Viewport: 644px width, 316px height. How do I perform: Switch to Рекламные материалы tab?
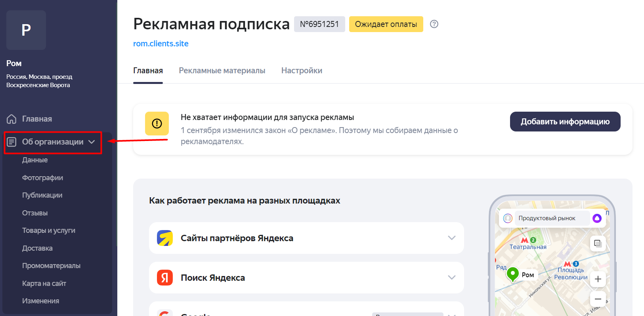pyautogui.click(x=222, y=70)
